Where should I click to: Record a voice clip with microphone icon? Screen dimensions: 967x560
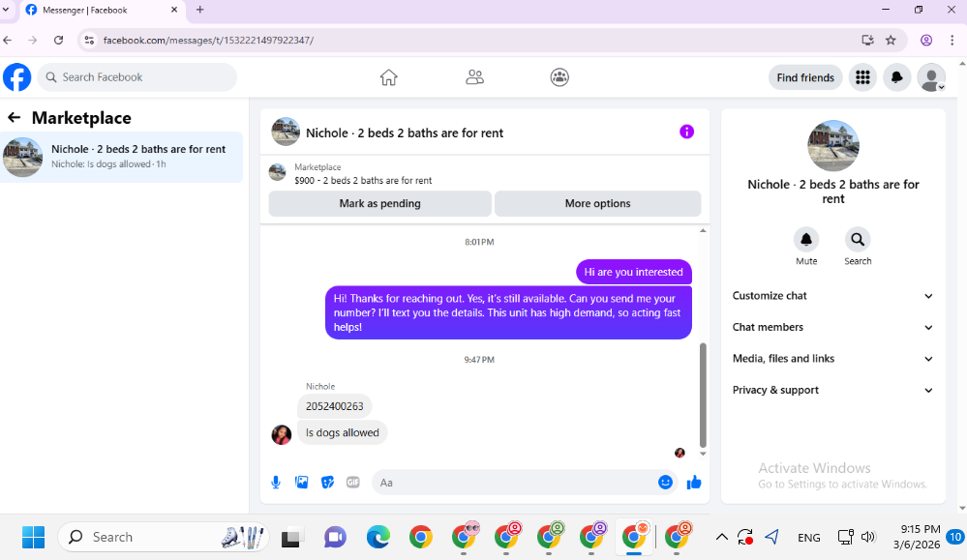[x=276, y=483]
